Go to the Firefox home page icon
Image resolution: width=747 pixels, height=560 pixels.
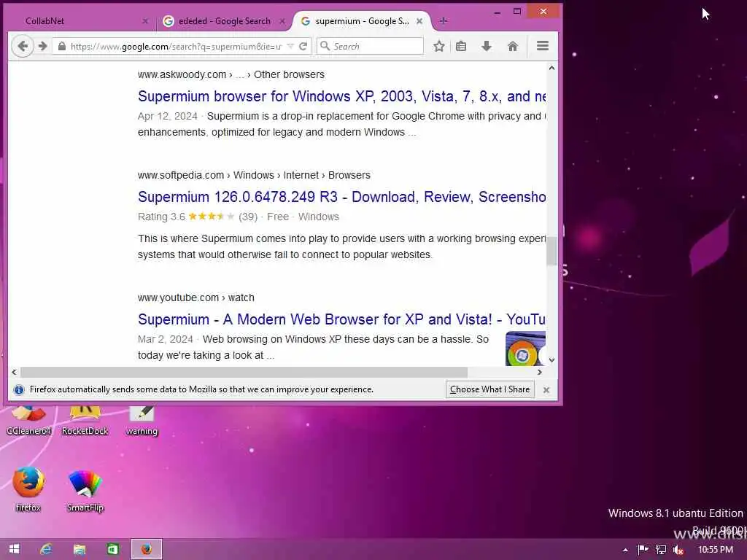pos(513,46)
